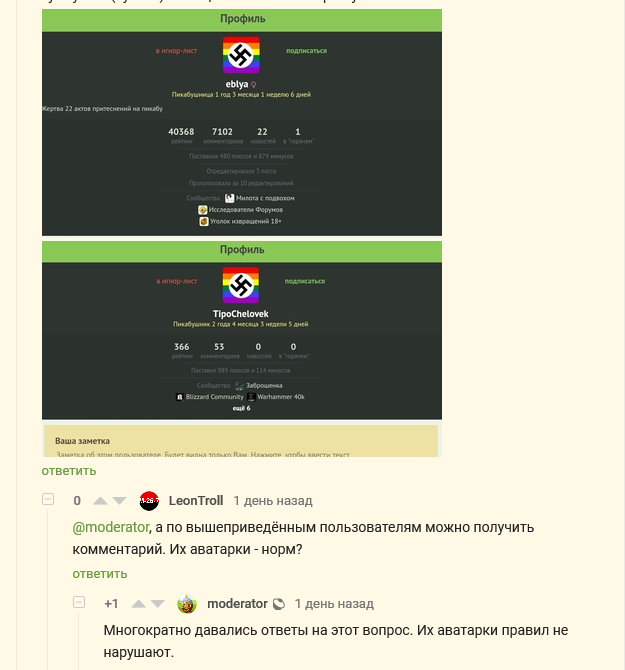Open the eblya profile screenshot

242,123
